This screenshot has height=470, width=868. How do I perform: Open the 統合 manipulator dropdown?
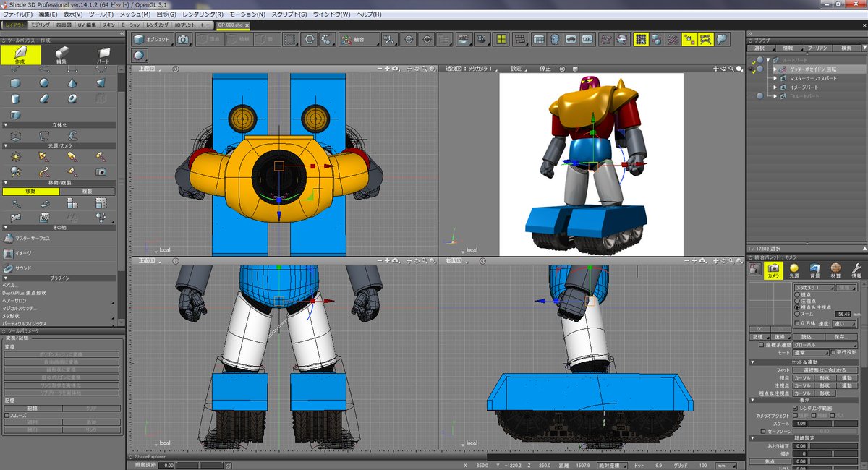pos(359,40)
